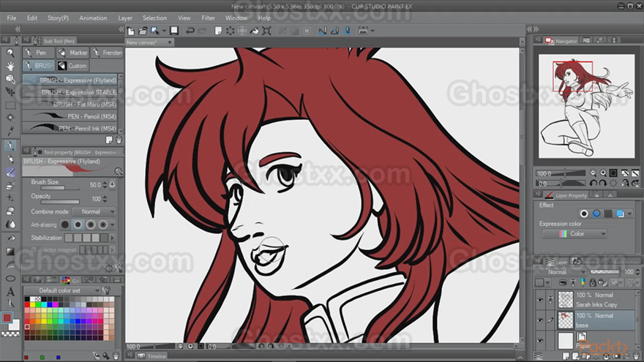Click Navigator zoom out icon

click(593, 173)
